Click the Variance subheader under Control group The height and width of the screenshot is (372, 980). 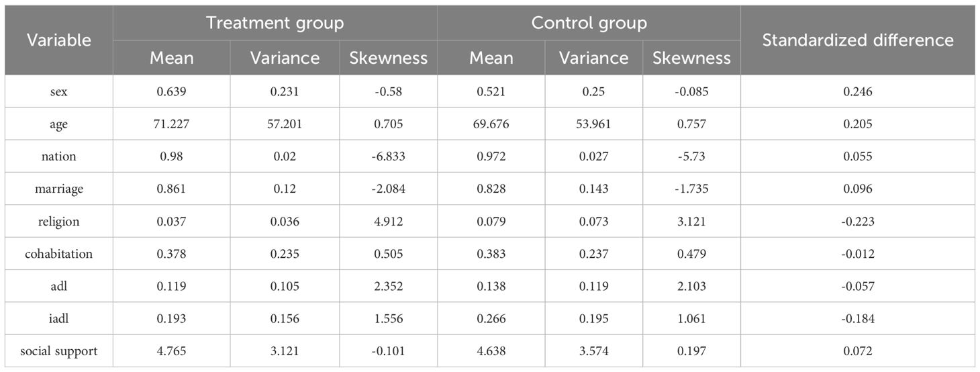(593, 58)
